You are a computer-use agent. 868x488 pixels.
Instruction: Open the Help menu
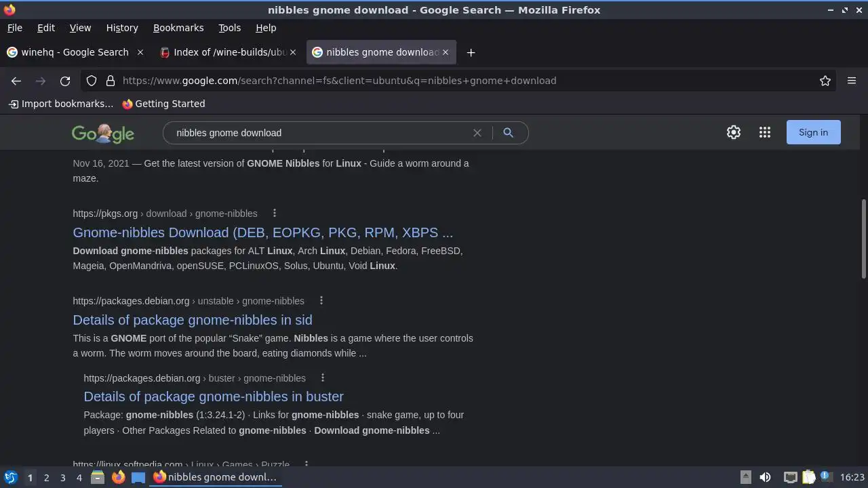tap(266, 28)
